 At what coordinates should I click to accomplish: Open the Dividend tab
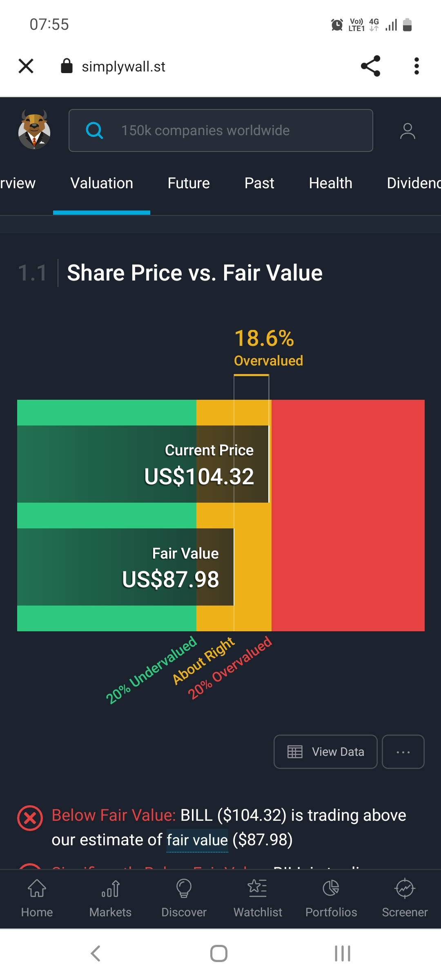(414, 183)
